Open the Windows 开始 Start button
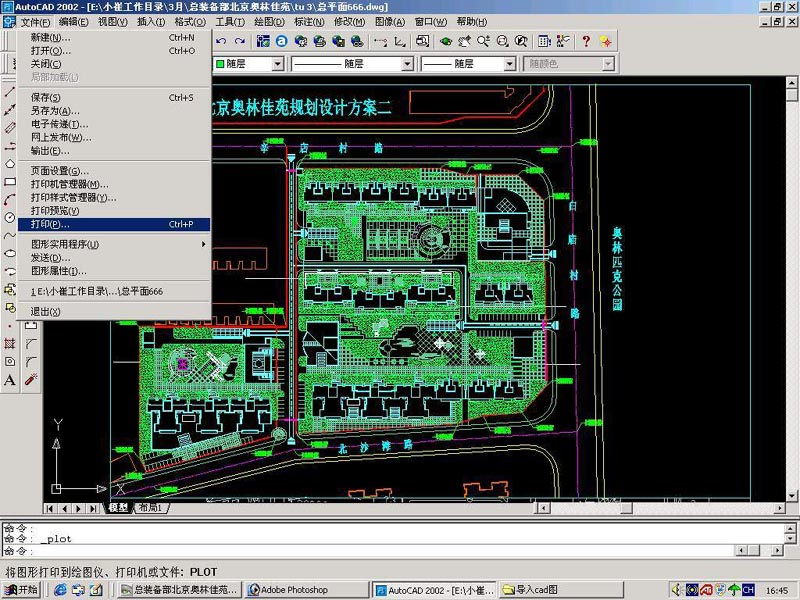 click(21, 590)
